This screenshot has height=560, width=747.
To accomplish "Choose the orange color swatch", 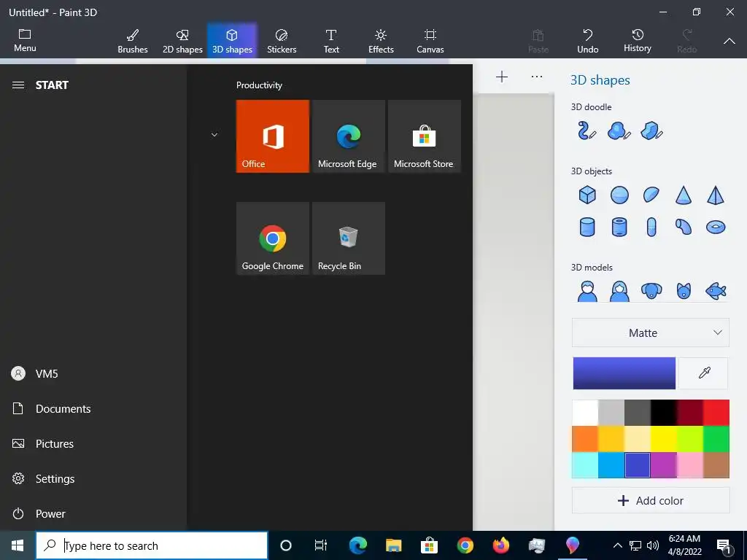I will pyautogui.click(x=585, y=438).
